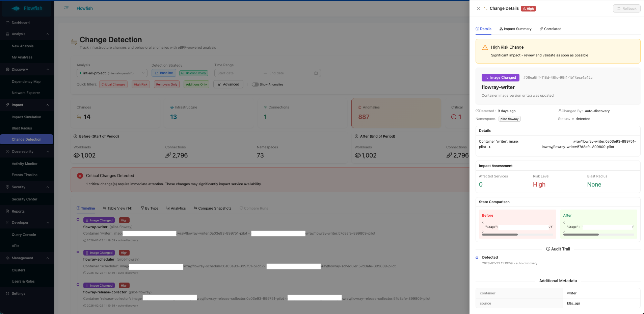The image size is (644, 314).
Task: Collapse the Developer sidebar section
Action: coord(48,222)
